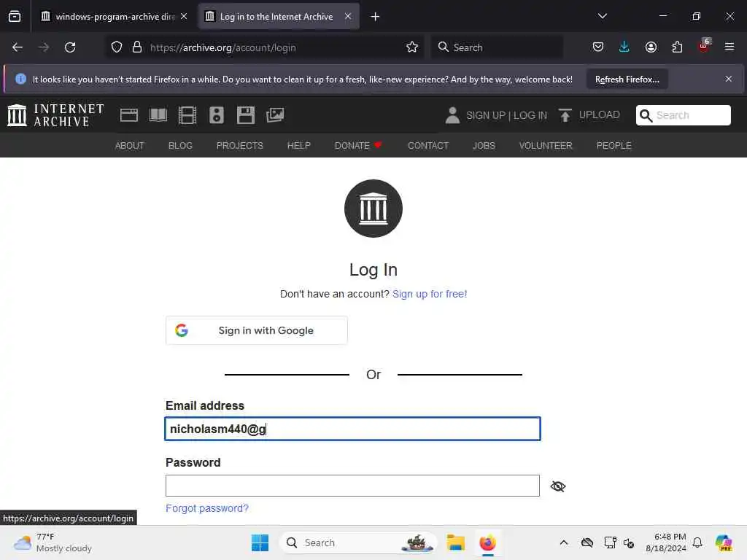This screenshot has height=560, width=747.
Task: Open the Windows Start menu
Action: coord(260,542)
